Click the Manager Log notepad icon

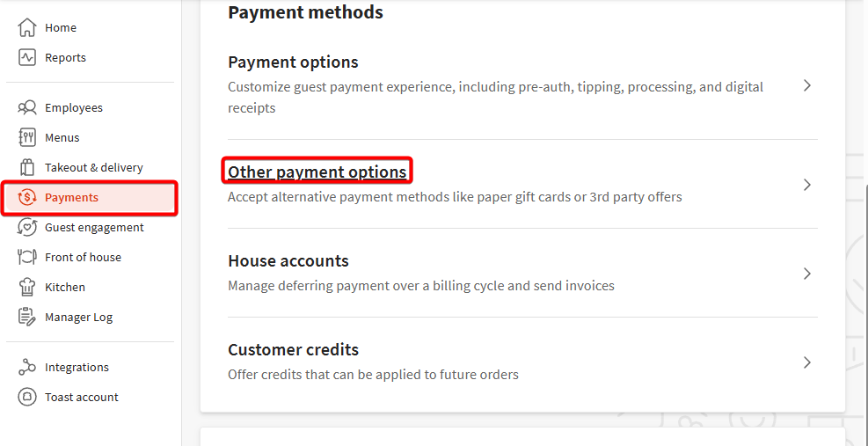pyautogui.click(x=27, y=317)
